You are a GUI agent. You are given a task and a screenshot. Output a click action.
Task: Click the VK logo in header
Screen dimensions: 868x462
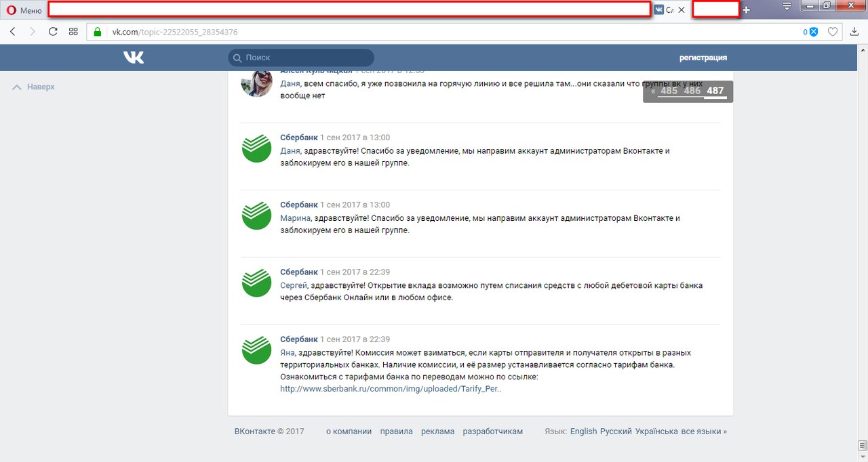click(x=134, y=58)
